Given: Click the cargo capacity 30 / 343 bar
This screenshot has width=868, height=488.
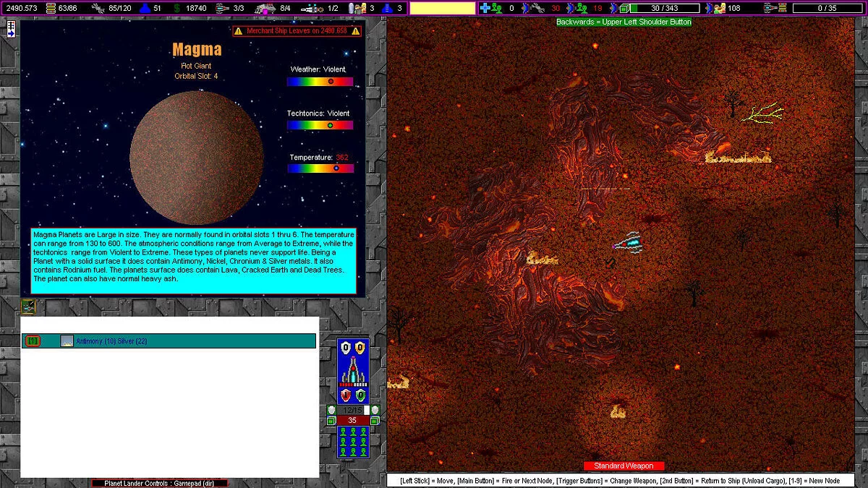Looking at the screenshot, I should 664,8.
